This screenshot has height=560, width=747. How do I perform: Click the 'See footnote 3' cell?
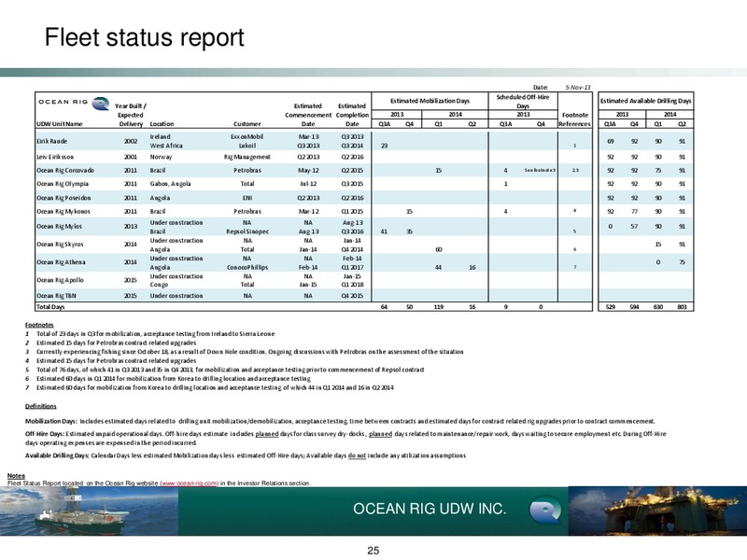tap(541, 170)
